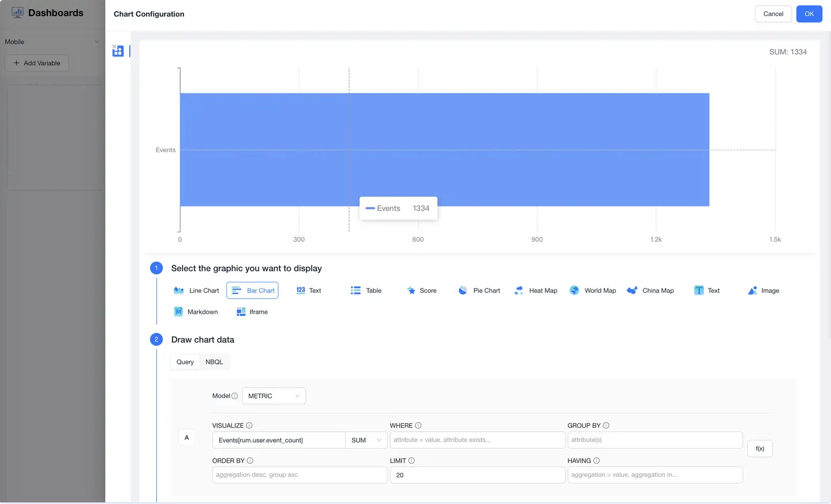
Task: Open the Mobile dashboard dropdown
Action: pos(52,42)
